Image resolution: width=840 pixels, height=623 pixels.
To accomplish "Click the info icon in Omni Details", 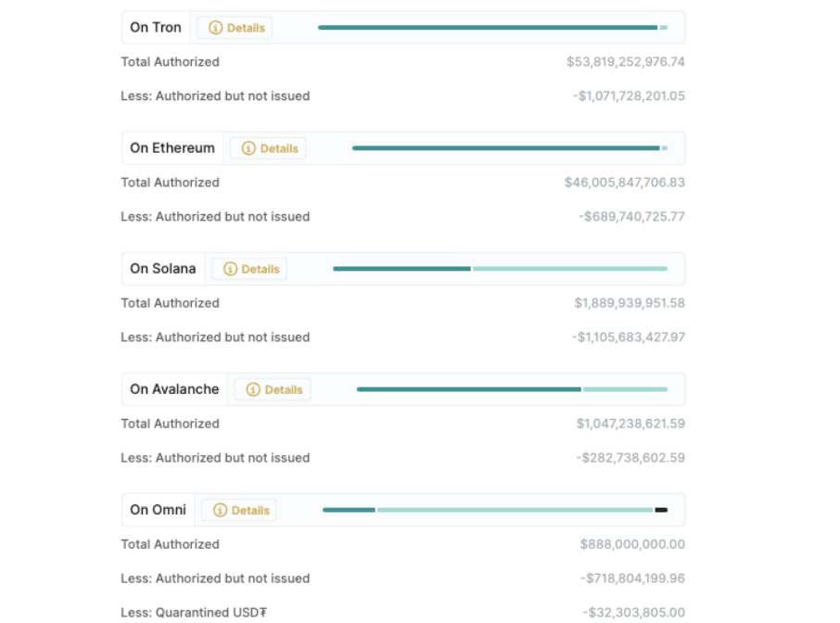I will click(220, 510).
